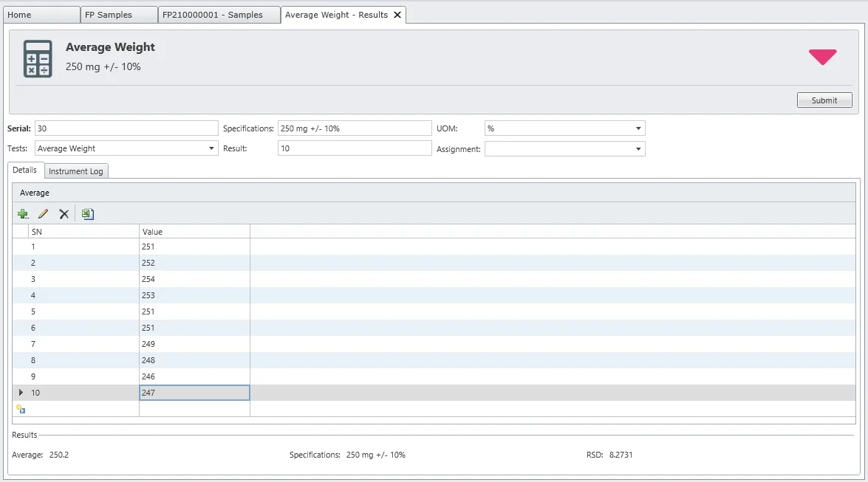Click the Value column header
This screenshot has height=482, width=868.
194,232
